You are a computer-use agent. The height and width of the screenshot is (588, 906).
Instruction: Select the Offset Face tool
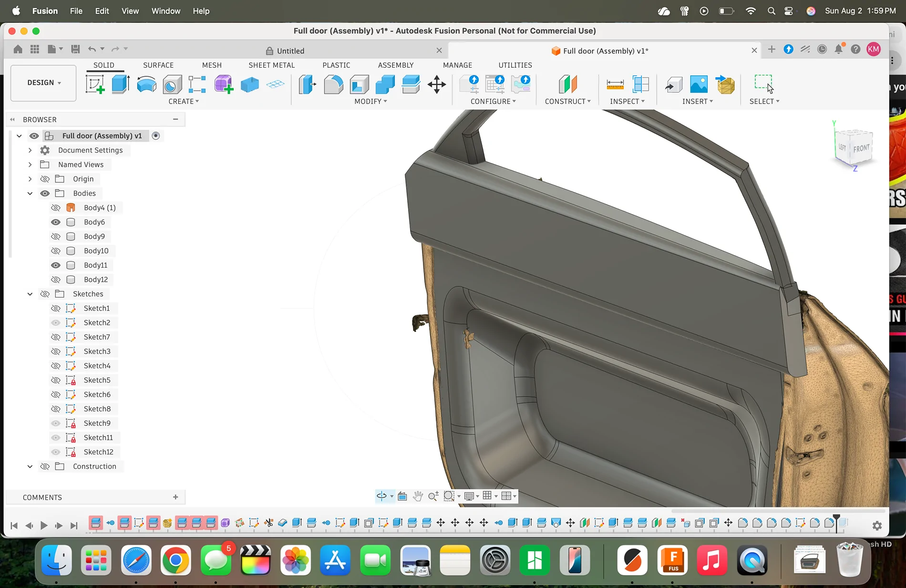coord(411,84)
